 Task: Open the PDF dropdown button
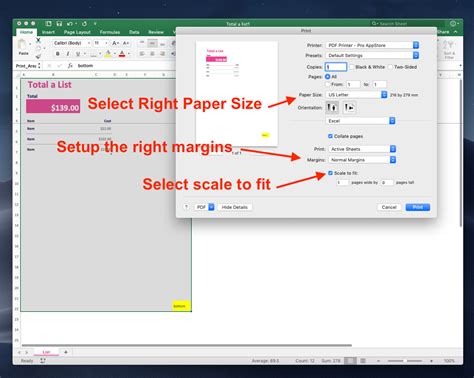click(x=204, y=207)
